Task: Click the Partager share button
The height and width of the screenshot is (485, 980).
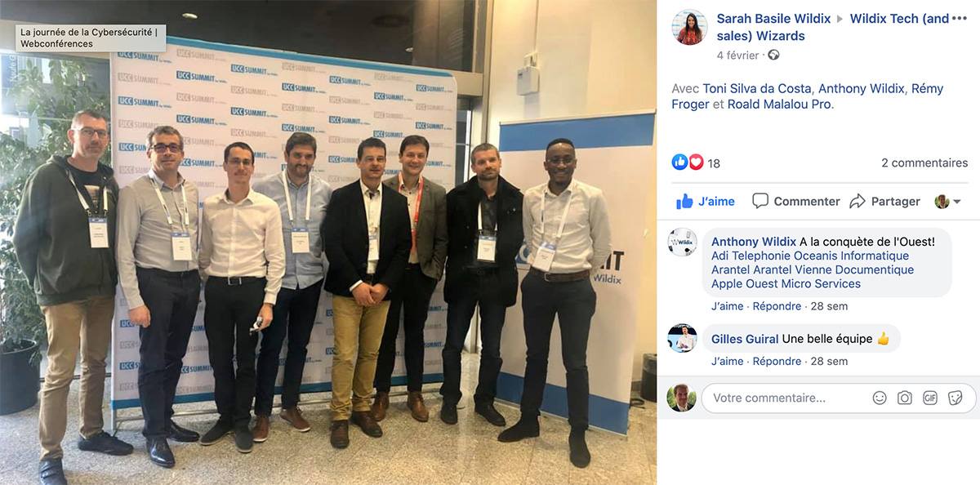Action: pyautogui.click(x=885, y=201)
